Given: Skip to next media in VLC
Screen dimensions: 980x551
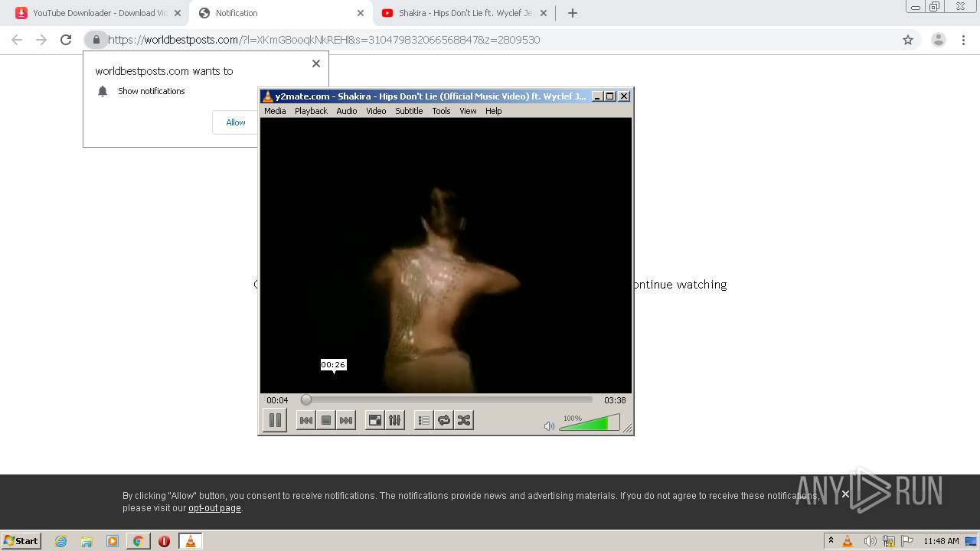Looking at the screenshot, I should click(346, 420).
